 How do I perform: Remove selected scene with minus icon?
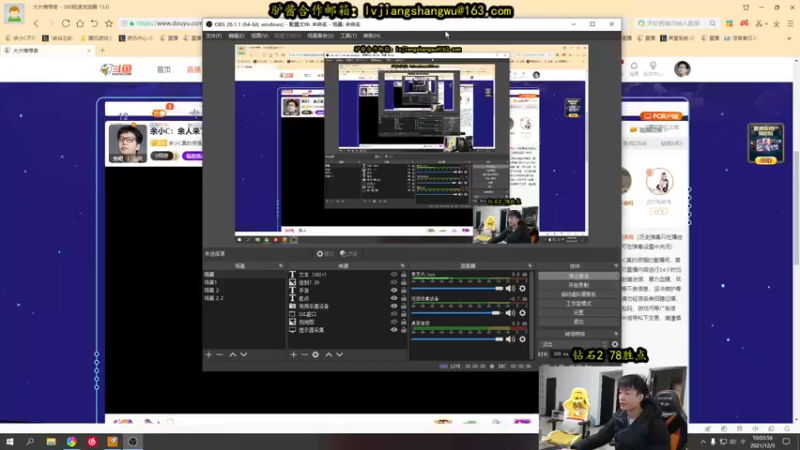click(x=220, y=355)
